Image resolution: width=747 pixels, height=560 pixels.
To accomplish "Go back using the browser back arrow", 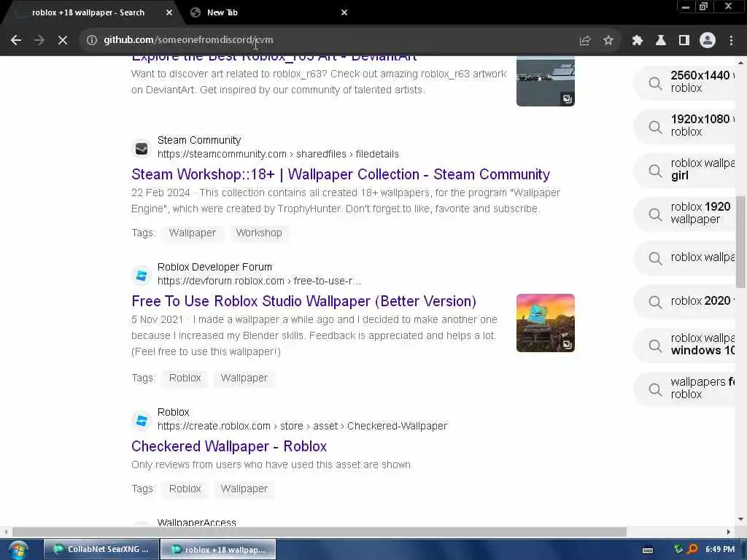I will (x=16, y=41).
